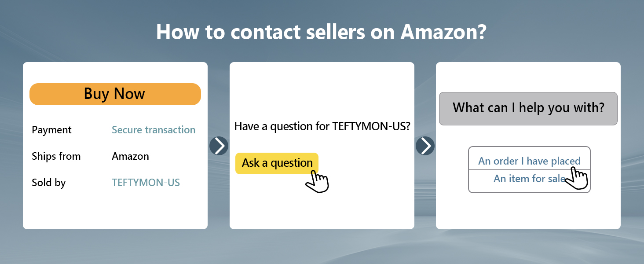Click the hand pointer icon beside An item for sale
The height and width of the screenshot is (264, 644).
coord(577,178)
